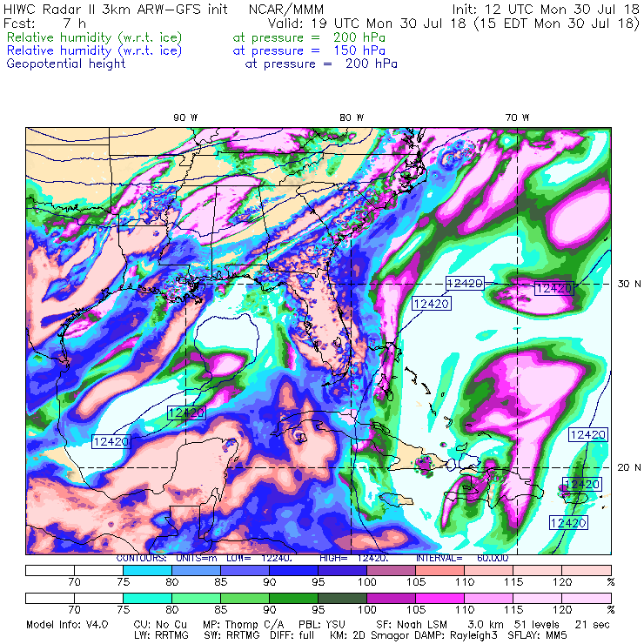The image size is (644, 644).
Task: Click the light green 80-85% swatch
Action: (197, 598)
